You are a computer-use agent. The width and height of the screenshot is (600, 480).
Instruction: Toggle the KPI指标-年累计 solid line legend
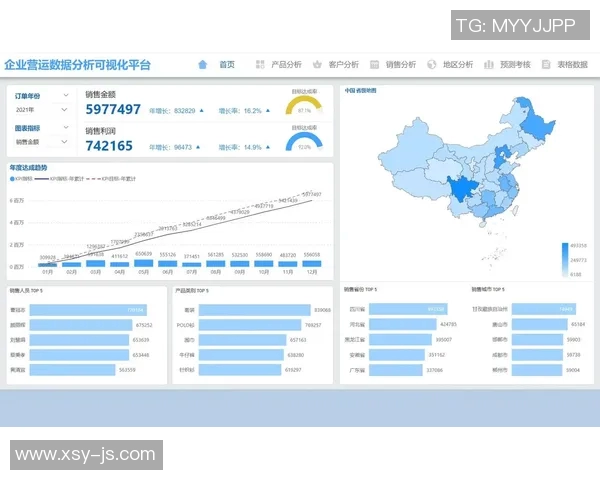(60, 178)
